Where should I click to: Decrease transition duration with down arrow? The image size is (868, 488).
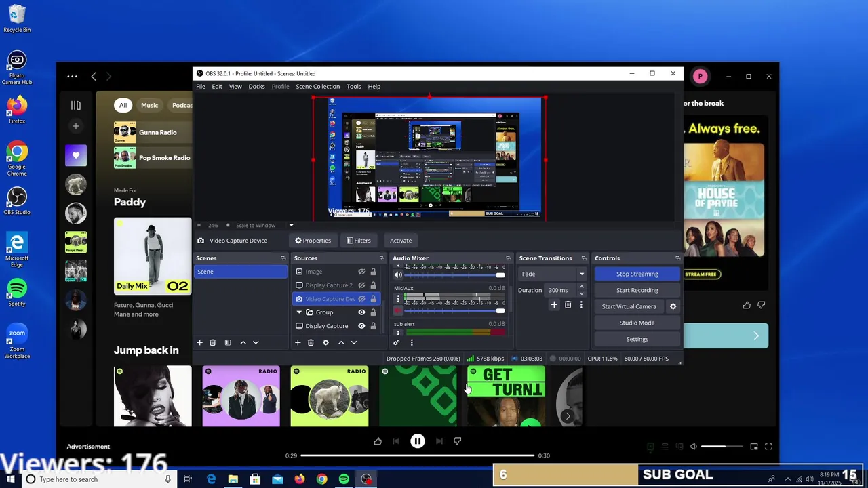click(x=581, y=293)
